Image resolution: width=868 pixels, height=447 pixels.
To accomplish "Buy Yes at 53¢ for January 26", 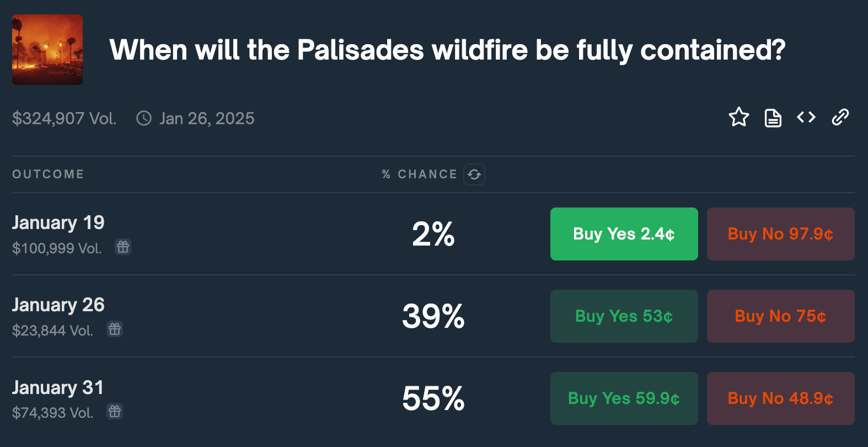I will [x=624, y=316].
